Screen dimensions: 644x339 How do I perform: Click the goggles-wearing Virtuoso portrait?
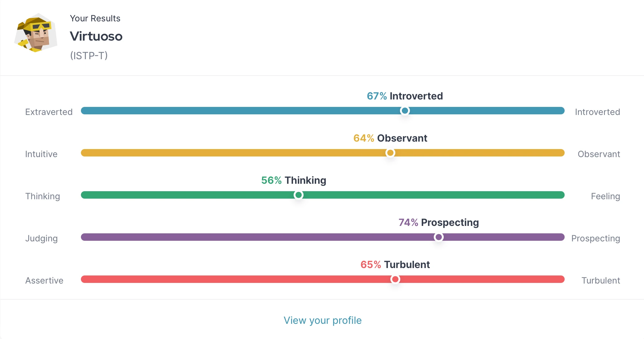tap(36, 34)
